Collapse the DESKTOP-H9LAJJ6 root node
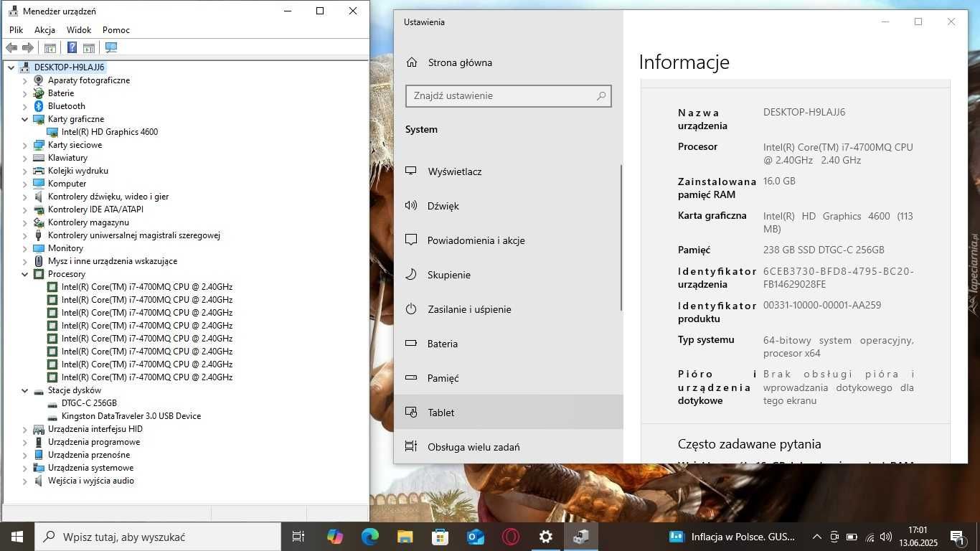The image size is (980, 551). pyautogui.click(x=11, y=67)
